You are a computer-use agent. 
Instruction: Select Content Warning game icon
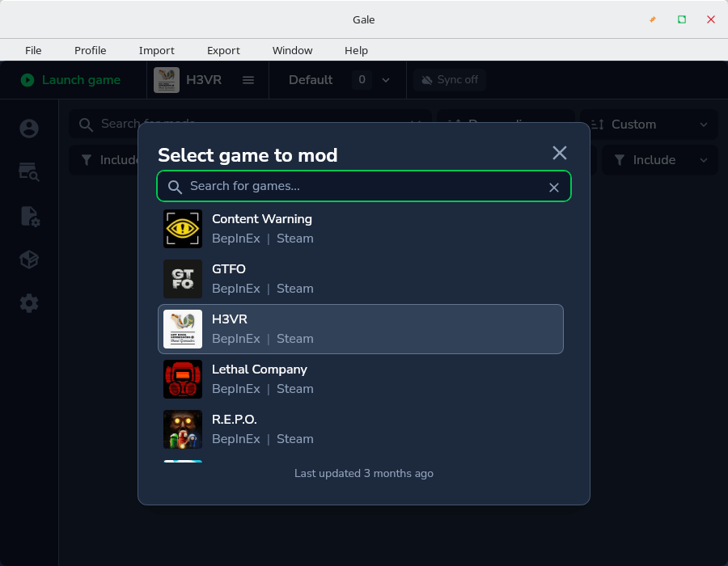click(183, 229)
